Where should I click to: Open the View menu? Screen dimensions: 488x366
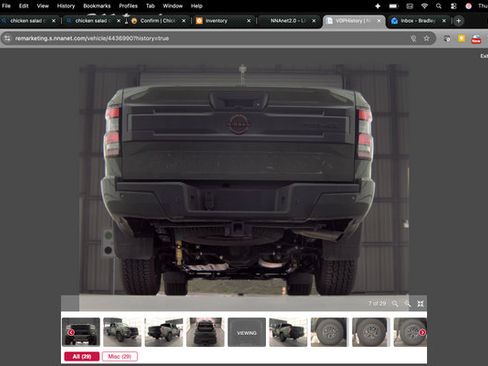point(43,6)
